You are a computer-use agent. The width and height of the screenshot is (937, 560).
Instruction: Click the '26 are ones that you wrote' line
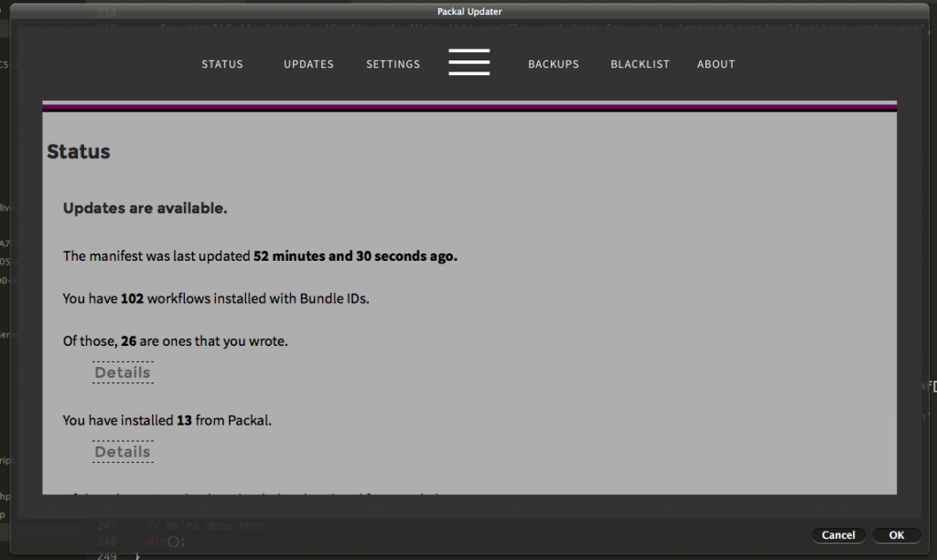pyautogui.click(x=175, y=341)
